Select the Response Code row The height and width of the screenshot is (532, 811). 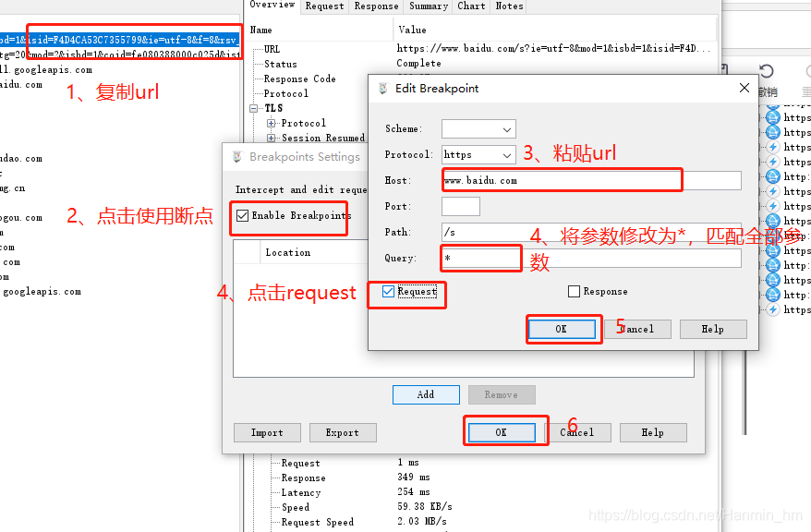(299, 79)
